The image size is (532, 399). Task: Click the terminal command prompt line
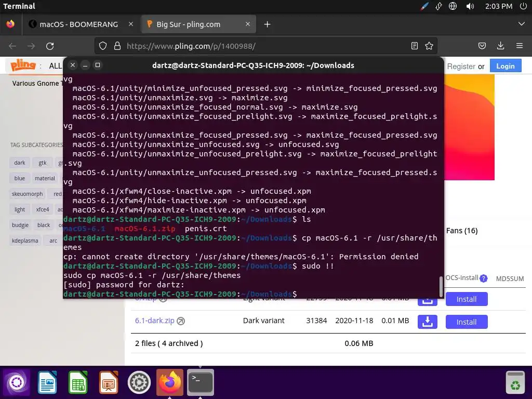pyautogui.click(x=253, y=294)
